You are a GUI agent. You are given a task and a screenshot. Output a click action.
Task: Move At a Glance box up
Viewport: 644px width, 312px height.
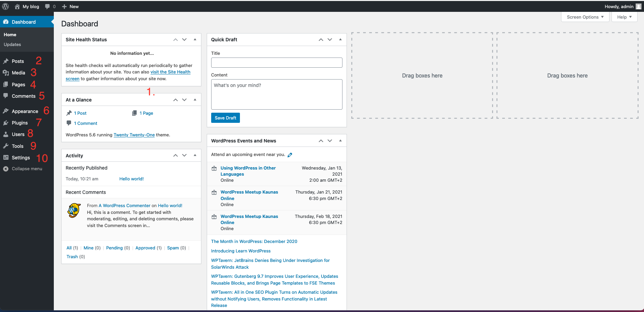tap(175, 100)
